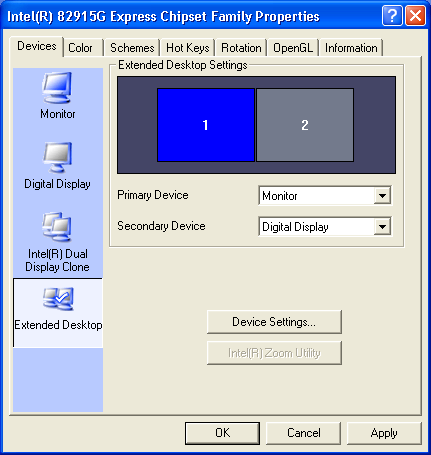Close the Properties dialog window
The width and height of the screenshot is (431, 455).
point(415,15)
